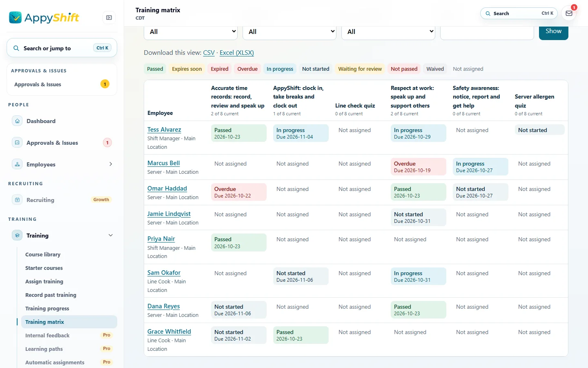588x368 pixels.
Task: Click the Waiting for review legend chip
Action: click(360, 69)
